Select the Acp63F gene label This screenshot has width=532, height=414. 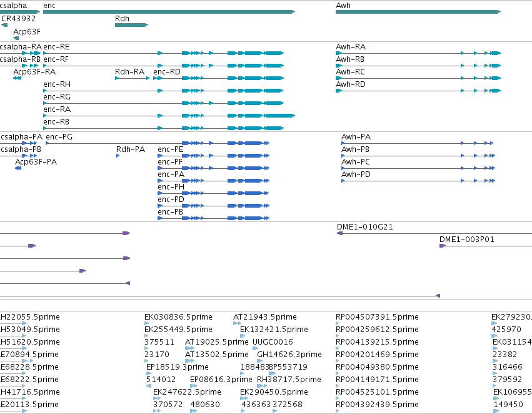click(26, 31)
